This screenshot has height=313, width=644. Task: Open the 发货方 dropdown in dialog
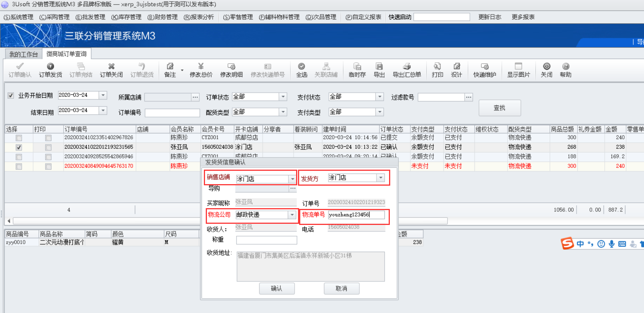[x=380, y=178]
